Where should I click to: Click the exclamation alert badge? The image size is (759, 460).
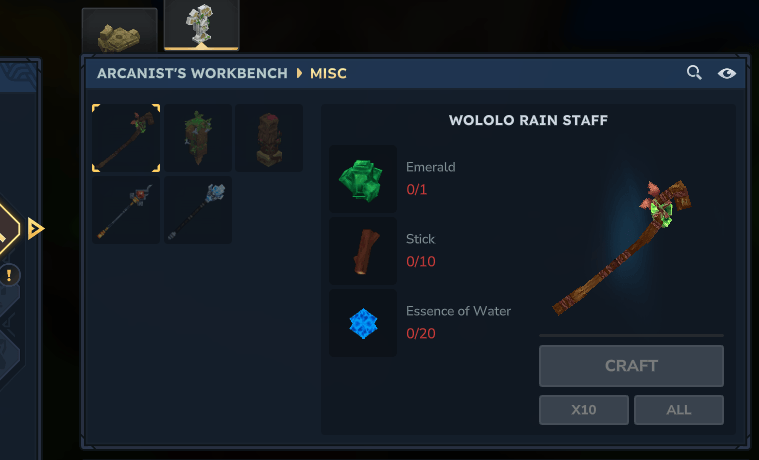[9, 275]
